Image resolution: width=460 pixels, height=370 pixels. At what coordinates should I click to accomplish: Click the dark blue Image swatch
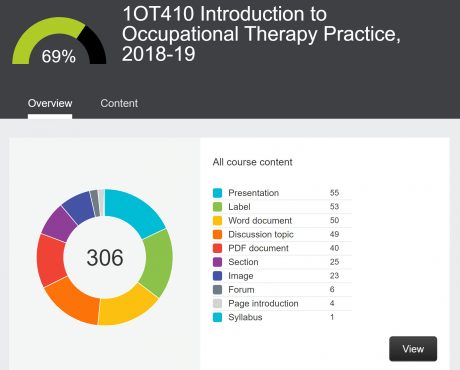click(x=217, y=276)
